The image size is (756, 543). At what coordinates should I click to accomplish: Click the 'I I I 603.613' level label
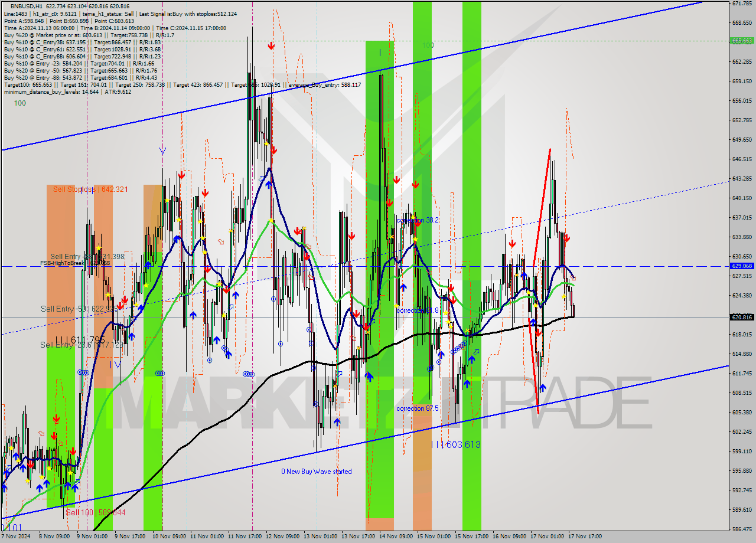click(455, 444)
